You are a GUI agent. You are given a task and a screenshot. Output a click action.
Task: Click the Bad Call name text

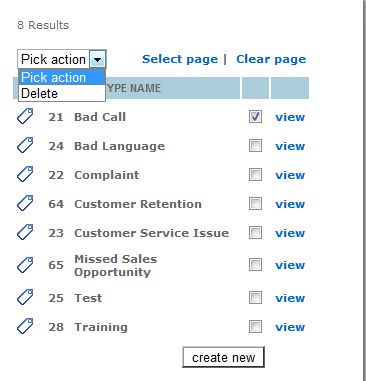[x=100, y=117]
